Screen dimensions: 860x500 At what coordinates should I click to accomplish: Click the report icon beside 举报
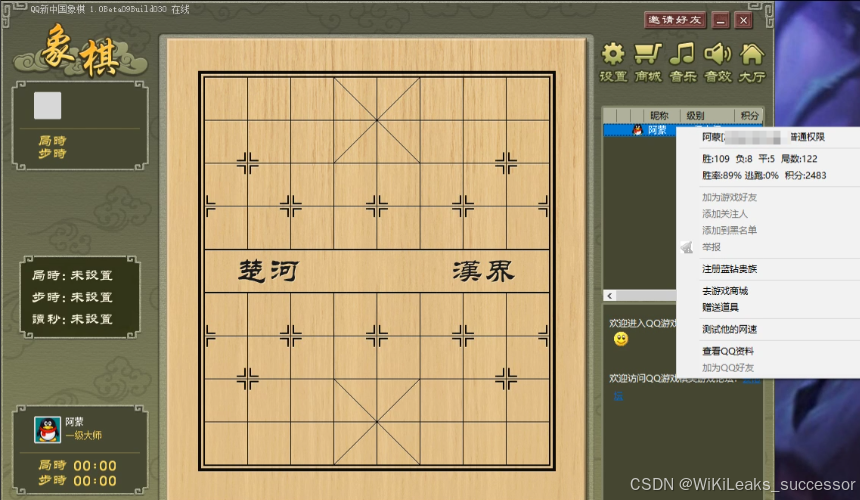(687, 247)
